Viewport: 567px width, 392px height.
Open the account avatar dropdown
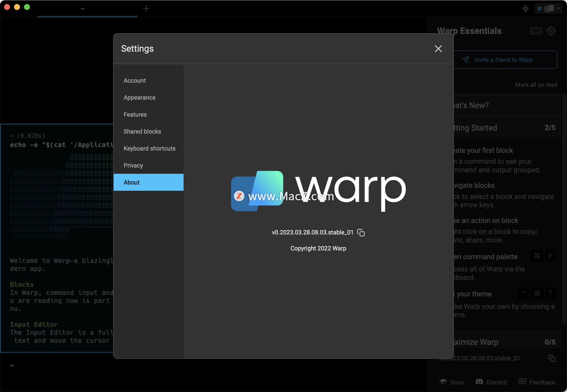[x=548, y=9]
